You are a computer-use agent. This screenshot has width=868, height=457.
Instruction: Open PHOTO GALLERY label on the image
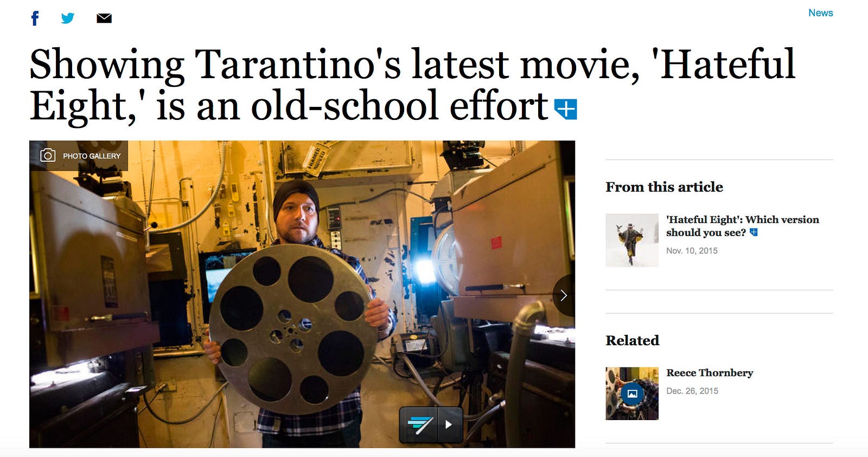(79, 156)
